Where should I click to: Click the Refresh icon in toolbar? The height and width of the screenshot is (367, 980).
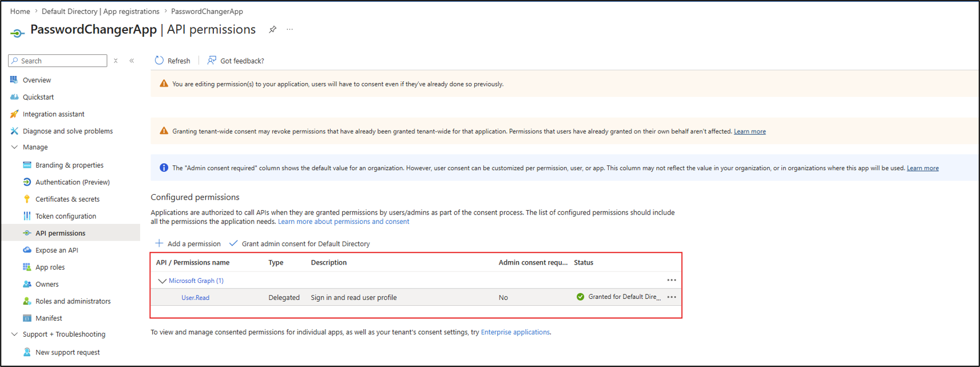click(159, 60)
